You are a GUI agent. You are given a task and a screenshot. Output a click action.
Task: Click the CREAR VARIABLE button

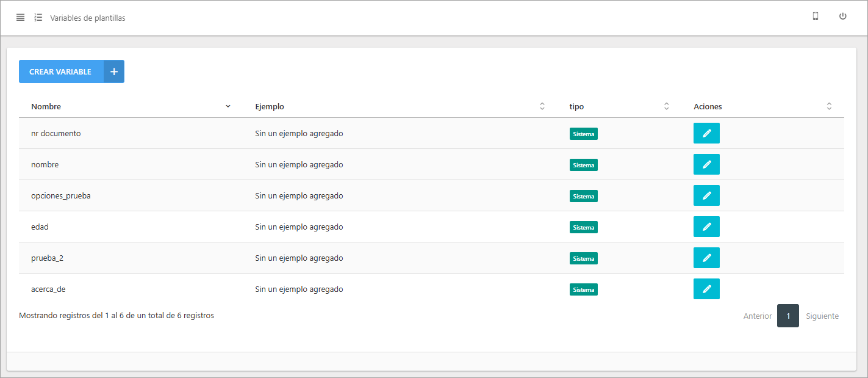[61, 71]
